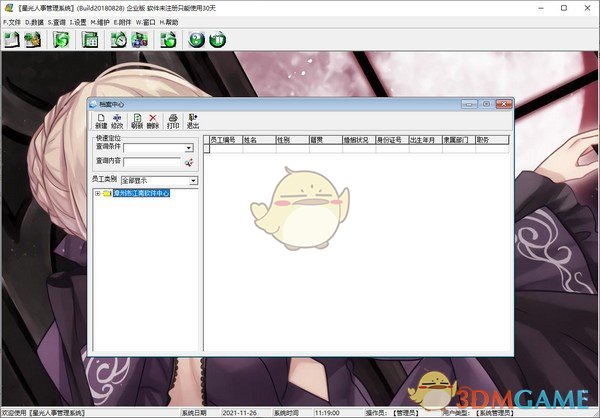Open the I.设置 menu
The image size is (600, 418).
coord(78,23)
